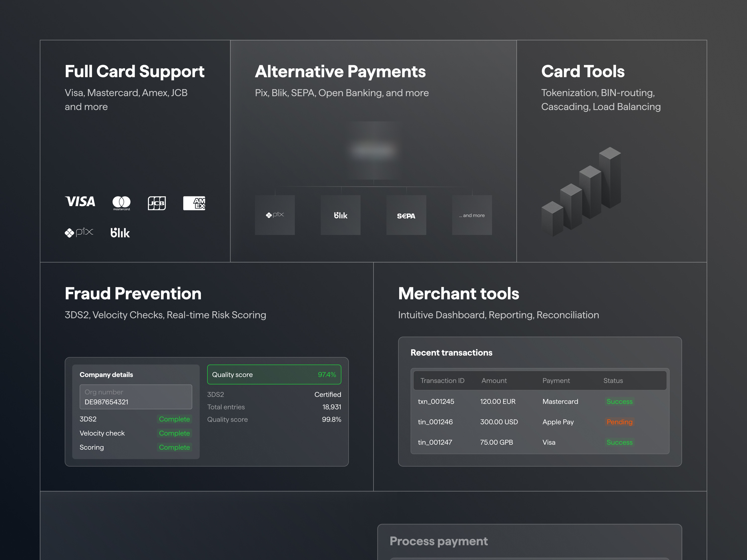Select the Transaction ID column header
747x560 pixels.
[442, 380]
